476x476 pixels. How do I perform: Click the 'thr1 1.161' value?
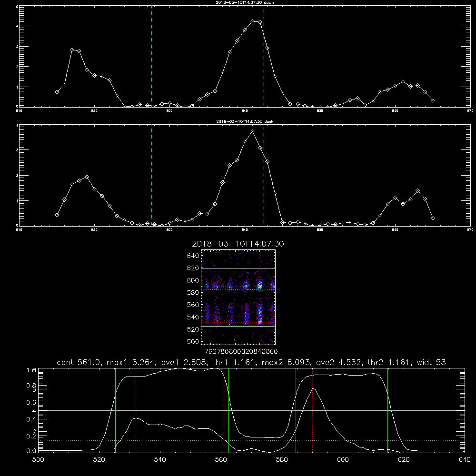coord(235,362)
